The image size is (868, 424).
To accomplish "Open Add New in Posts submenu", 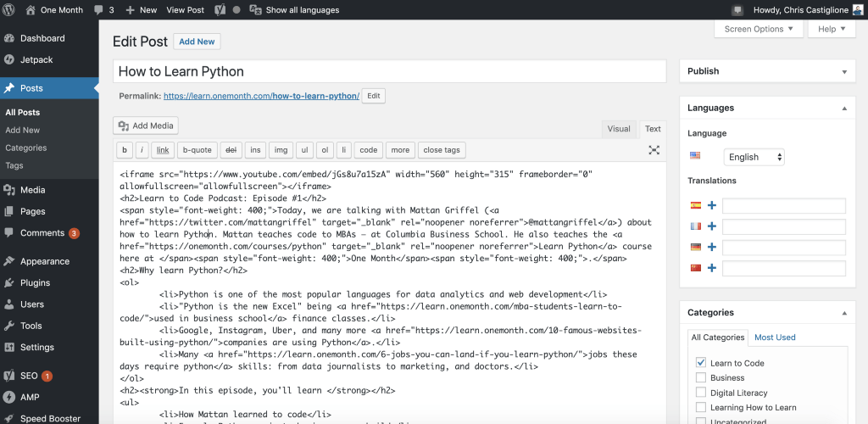I will (23, 130).
